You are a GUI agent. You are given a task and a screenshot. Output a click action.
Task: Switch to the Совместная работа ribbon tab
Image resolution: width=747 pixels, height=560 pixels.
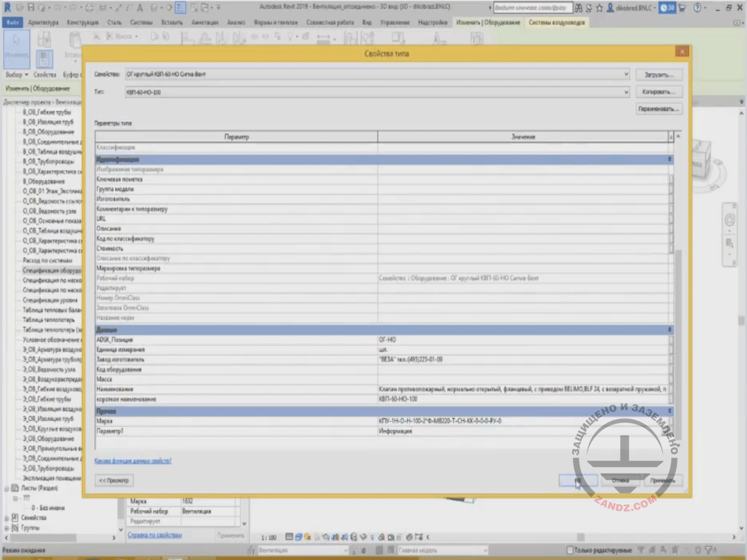pos(330,22)
